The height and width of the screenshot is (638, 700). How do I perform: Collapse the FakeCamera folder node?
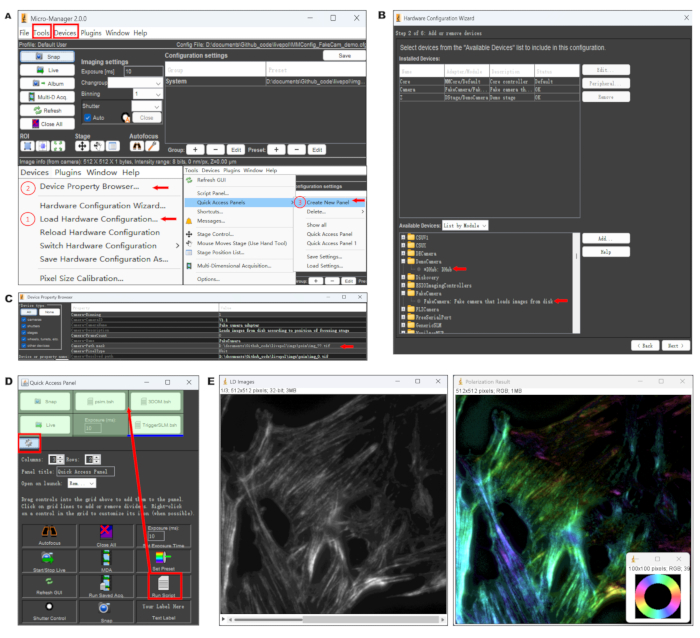click(403, 293)
